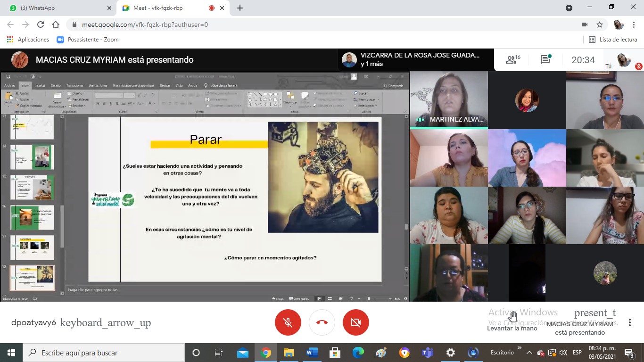Unmute the microphone
Screen dimensions: 644x362
point(288,322)
